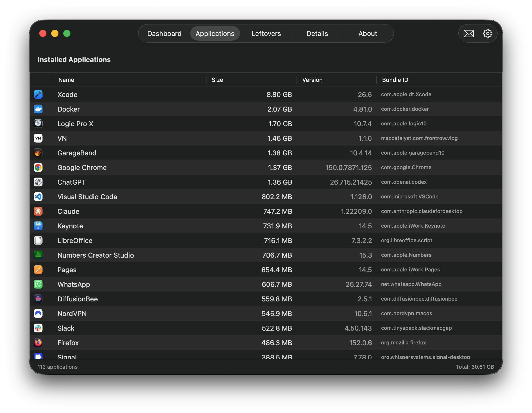Screen dimensions: 532x413
Task: Select the Pages app icon
Action: [x=38, y=270]
